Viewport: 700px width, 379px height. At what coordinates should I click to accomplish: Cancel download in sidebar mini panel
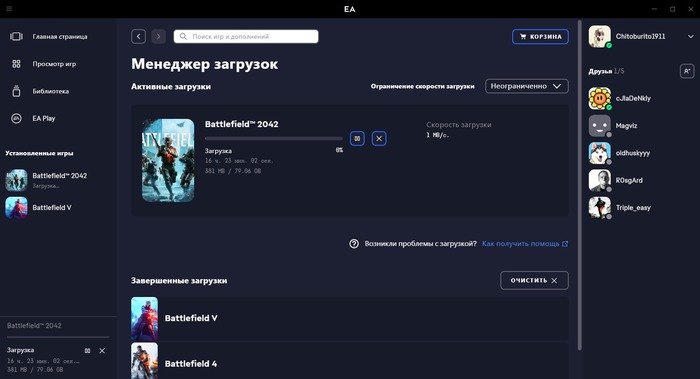pos(102,351)
